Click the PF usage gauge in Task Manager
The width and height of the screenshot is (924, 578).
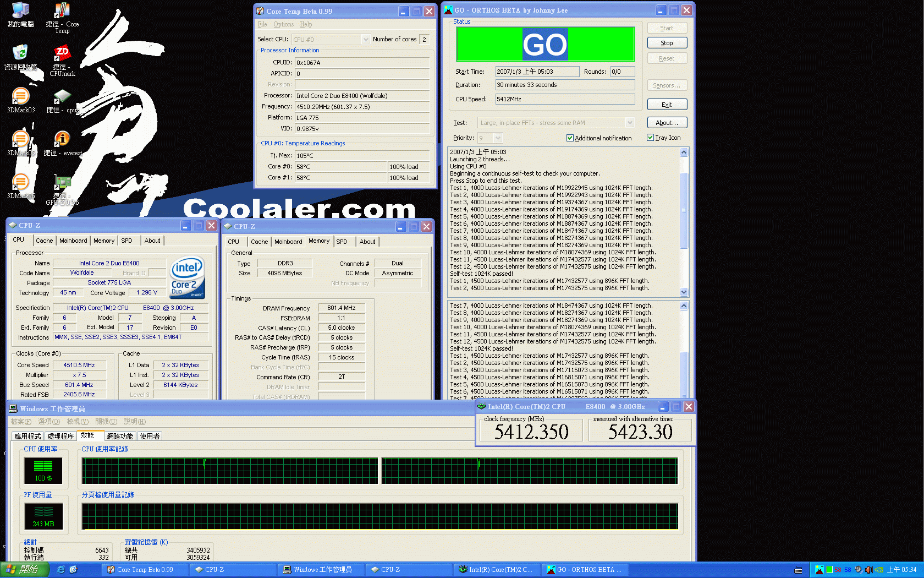pos(43,516)
